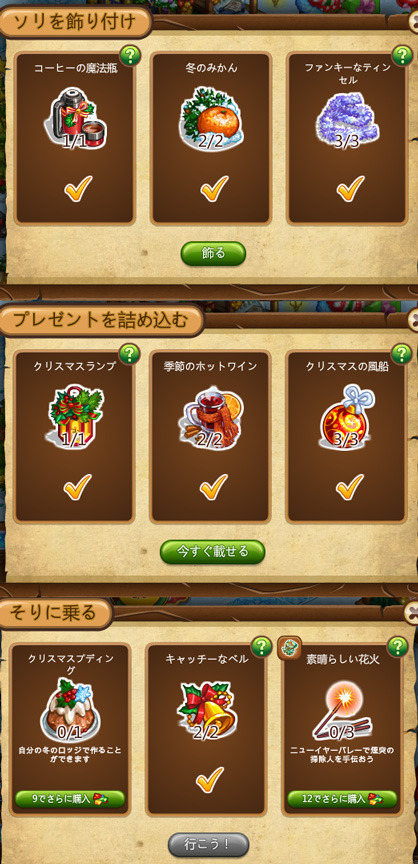
Task: Click the checkmark under the Christmas balloon
Action: [x=350, y=487]
